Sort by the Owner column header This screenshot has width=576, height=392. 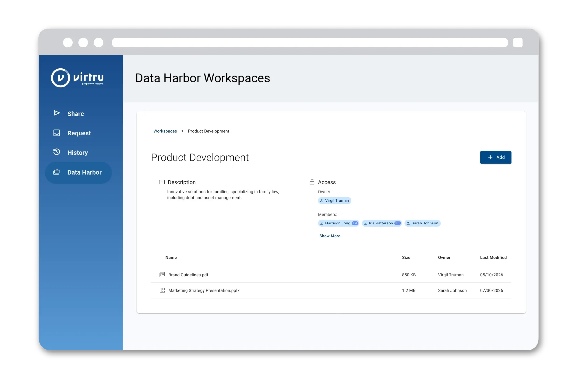point(444,258)
